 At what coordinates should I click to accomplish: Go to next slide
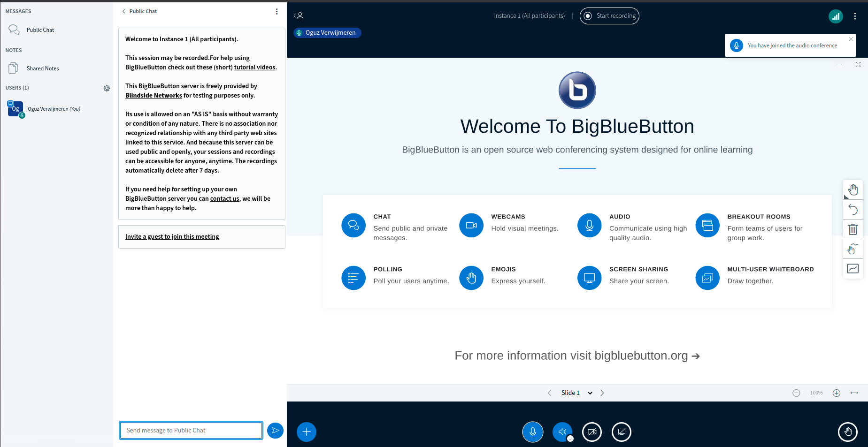coord(602,393)
